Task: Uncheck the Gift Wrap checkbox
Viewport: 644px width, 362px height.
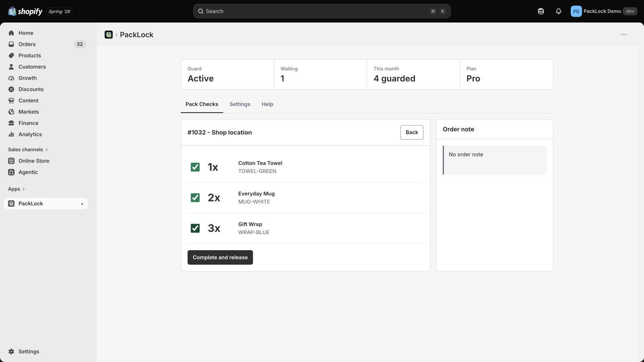Action: [195, 228]
